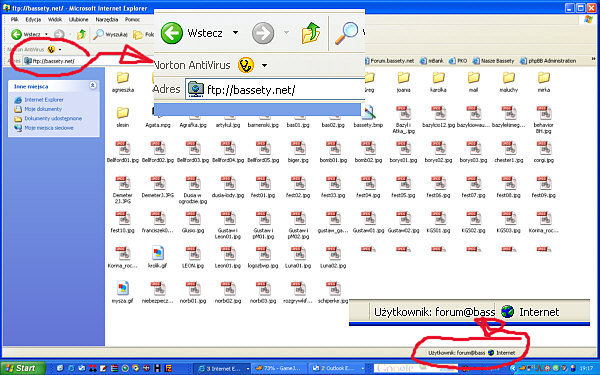Open the Pomoc menu
The height and width of the screenshot is (375, 600).
pos(132,19)
